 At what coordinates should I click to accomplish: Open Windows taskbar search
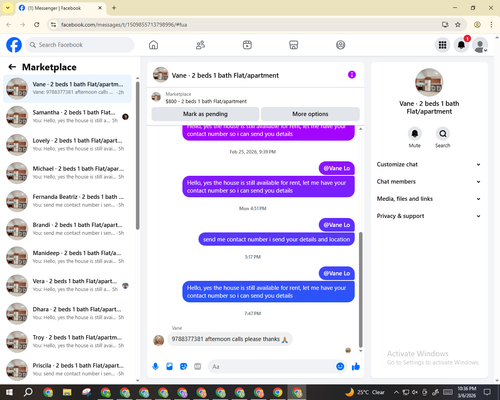28,392
